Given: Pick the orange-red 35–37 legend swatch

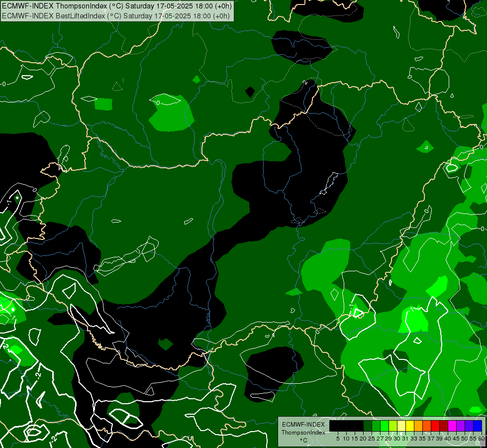Looking at the screenshot, I should click(x=427, y=426).
